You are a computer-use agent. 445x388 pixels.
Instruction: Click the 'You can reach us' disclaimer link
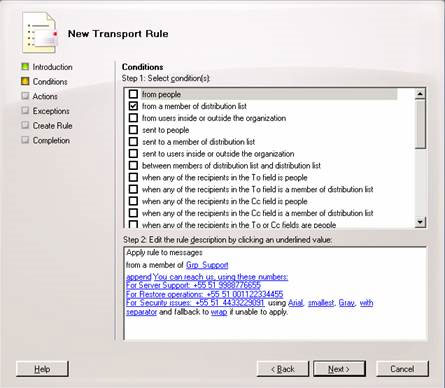(x=220, y=277)
